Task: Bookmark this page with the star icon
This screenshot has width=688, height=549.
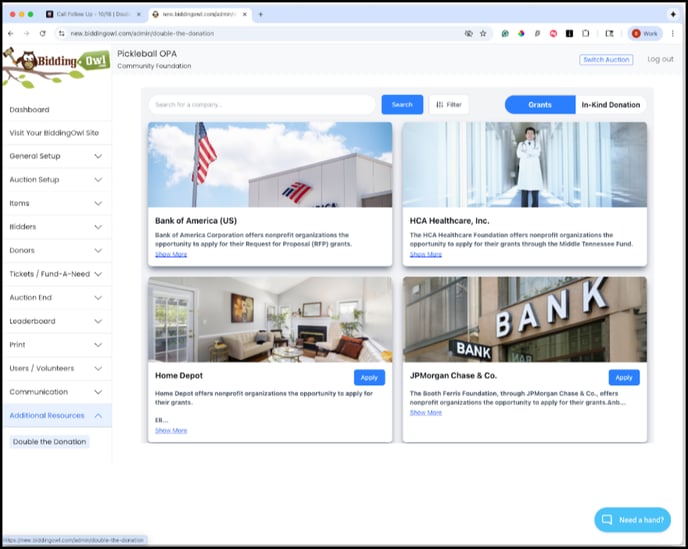Action: point(483,33)
